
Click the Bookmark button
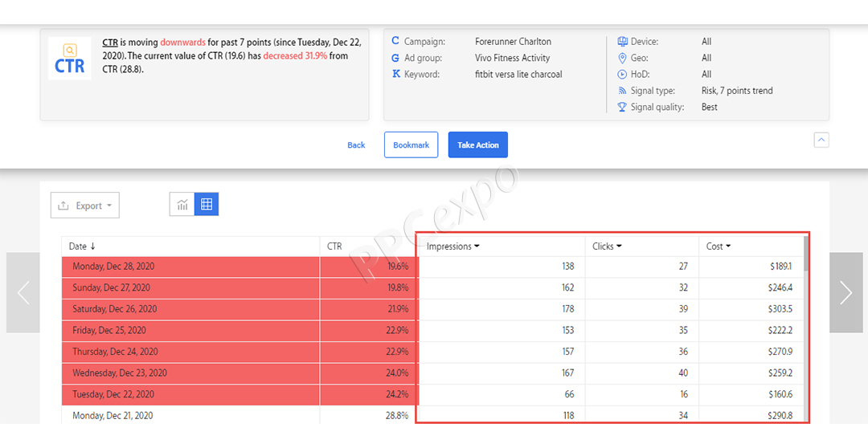tap(411, 145)
